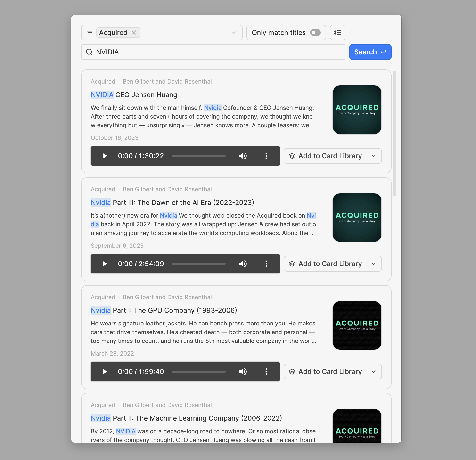Expand the podcast filter dropdown

pos(234,33)
